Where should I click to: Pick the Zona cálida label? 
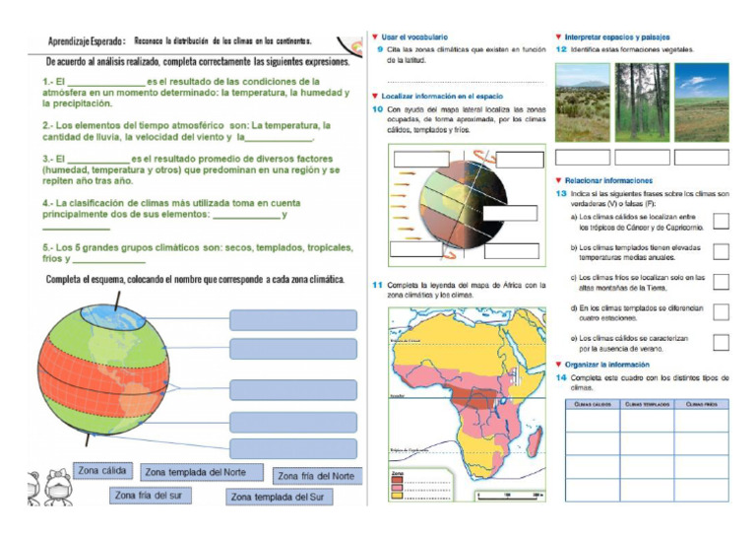click(x=102, y=470)
